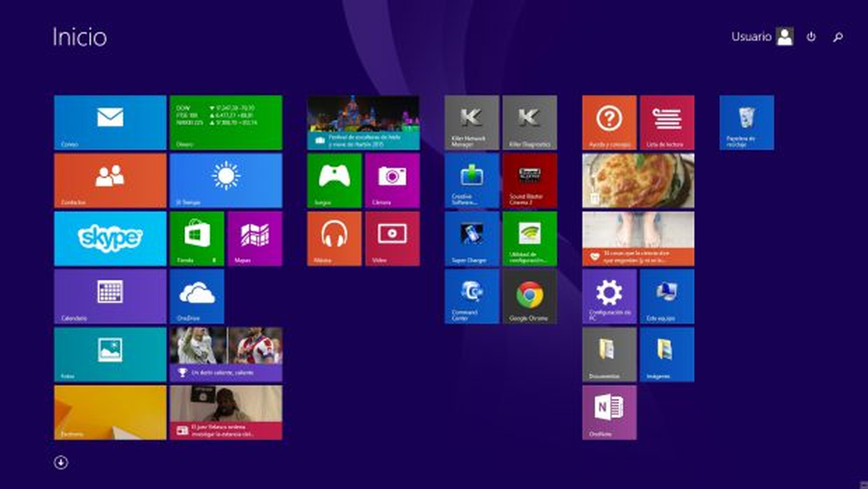Open the Tienda store tile
The width and height of the screenshot is (868, 489).
coord(197,238)
